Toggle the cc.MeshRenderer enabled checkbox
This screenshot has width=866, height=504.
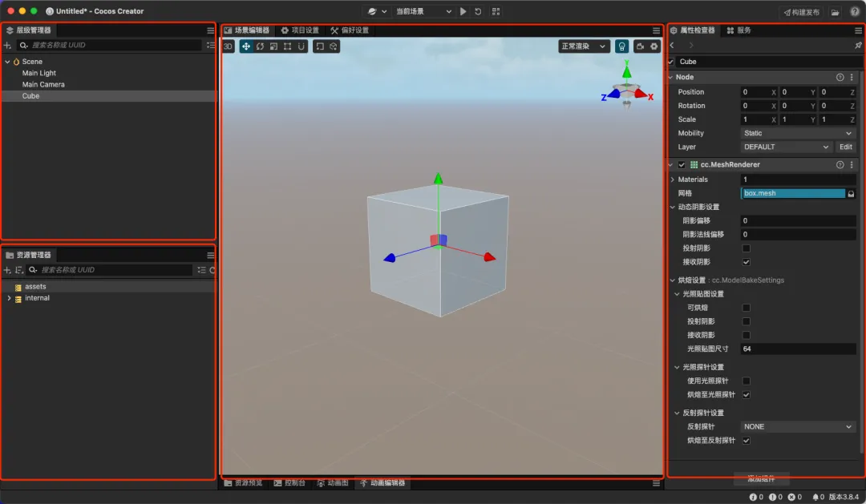[682, 164]
